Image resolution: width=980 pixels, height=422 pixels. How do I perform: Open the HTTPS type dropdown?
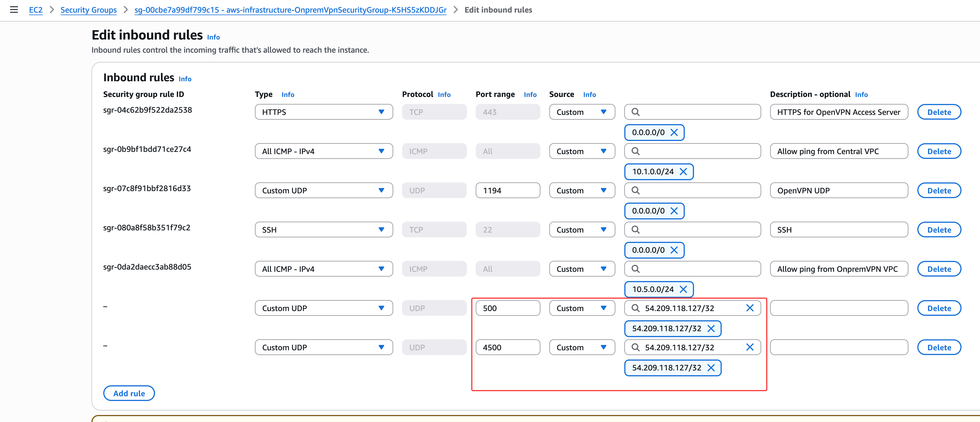(323, 112)
